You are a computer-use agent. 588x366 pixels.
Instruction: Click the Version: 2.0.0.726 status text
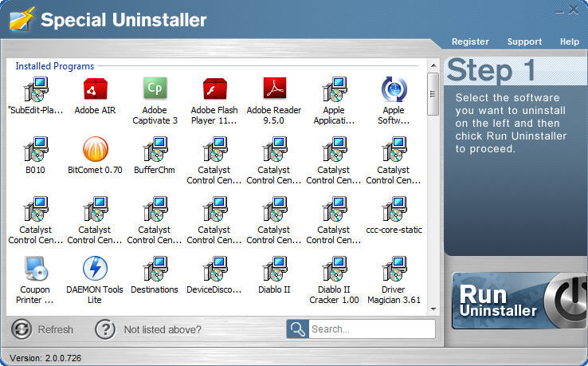(45, 358)
